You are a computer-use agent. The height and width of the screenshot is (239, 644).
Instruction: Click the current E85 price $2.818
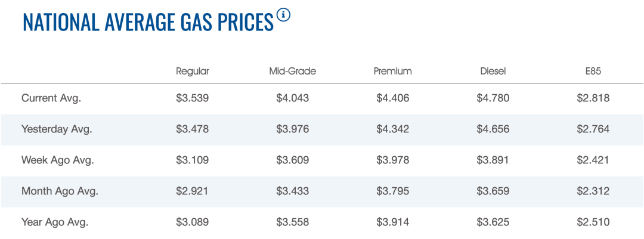coord(593,98)
